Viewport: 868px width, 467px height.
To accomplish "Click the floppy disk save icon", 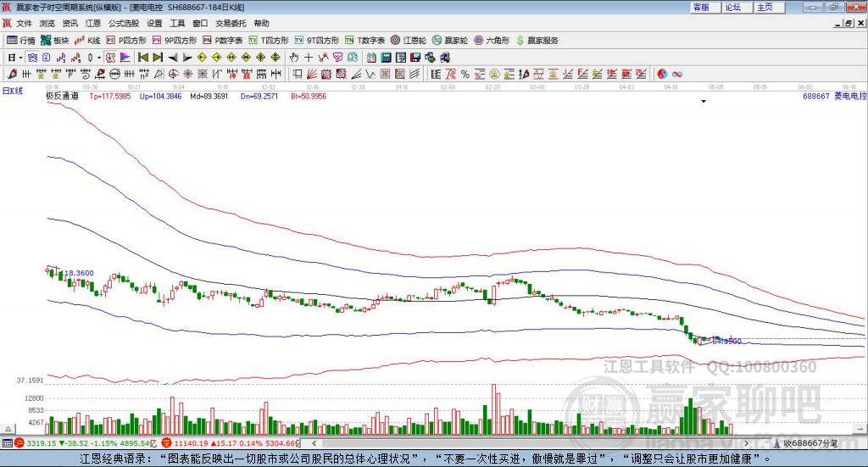I will (415, 58).
